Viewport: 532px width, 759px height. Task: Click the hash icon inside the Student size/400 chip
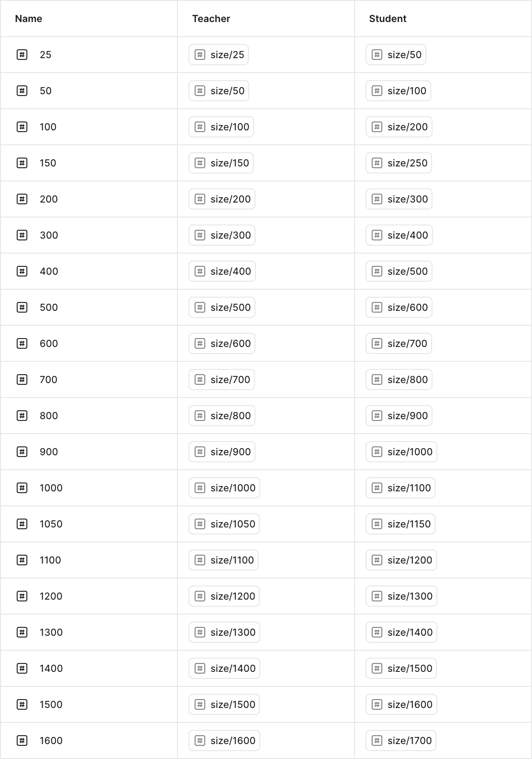pyautogui.click(x=377, y=235)
